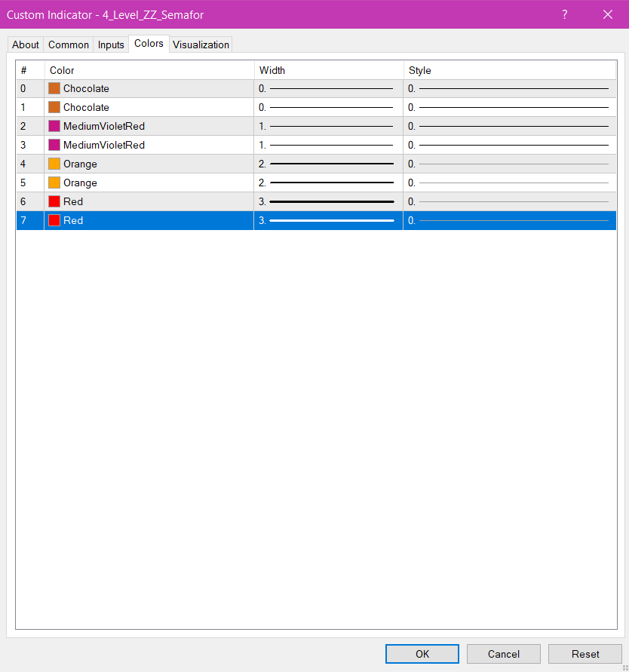Adjust the width cell in row 7
Image resolution: width=629 pixels, height=672 pixels.
[x=329, y=220]
